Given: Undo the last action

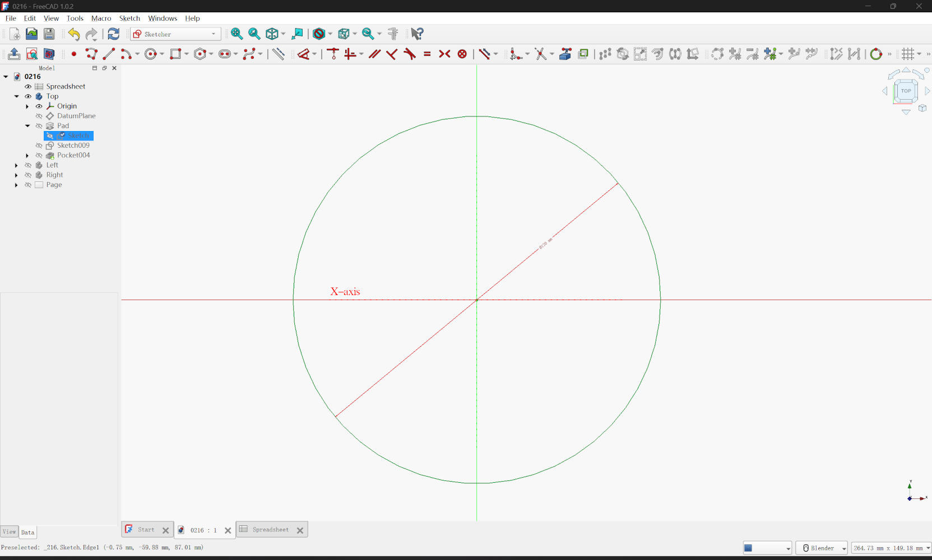Looking at the screenshot, I should click(x=74, y=34).
